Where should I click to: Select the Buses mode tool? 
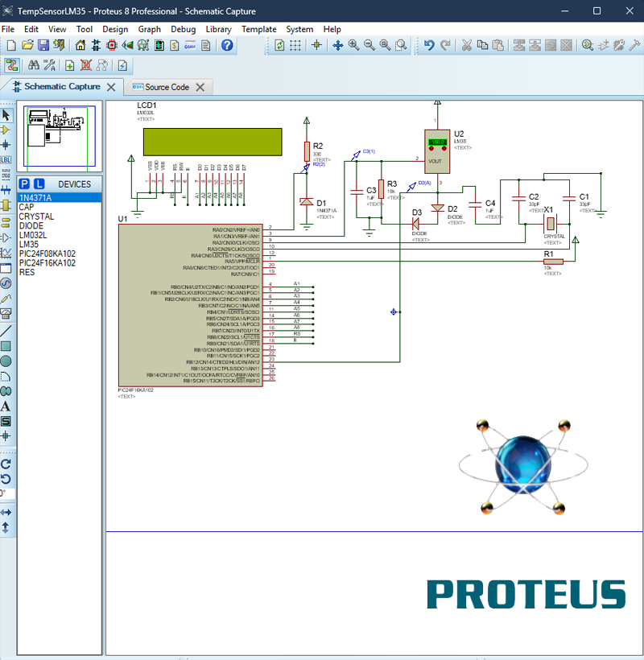point(6,190)
